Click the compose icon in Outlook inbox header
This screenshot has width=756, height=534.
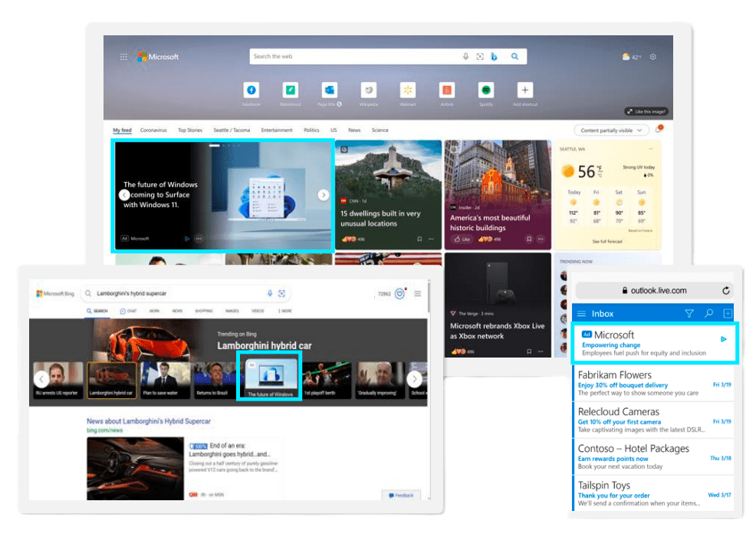[728, 314]
